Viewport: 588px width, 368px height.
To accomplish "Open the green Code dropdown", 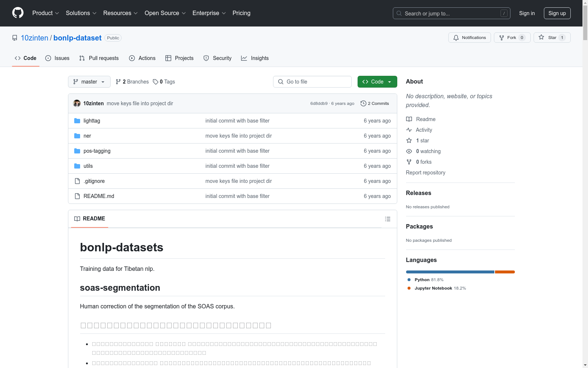I will 377,82.
